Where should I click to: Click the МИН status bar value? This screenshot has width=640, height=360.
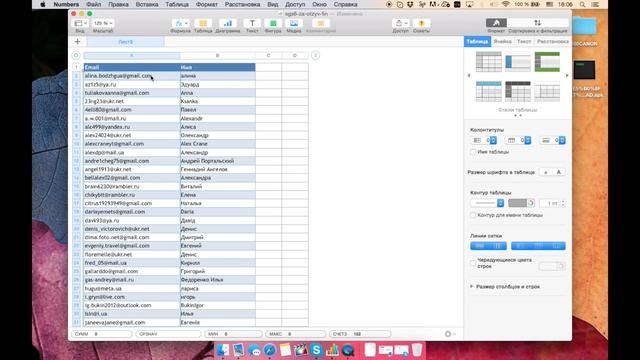point(233,334)
